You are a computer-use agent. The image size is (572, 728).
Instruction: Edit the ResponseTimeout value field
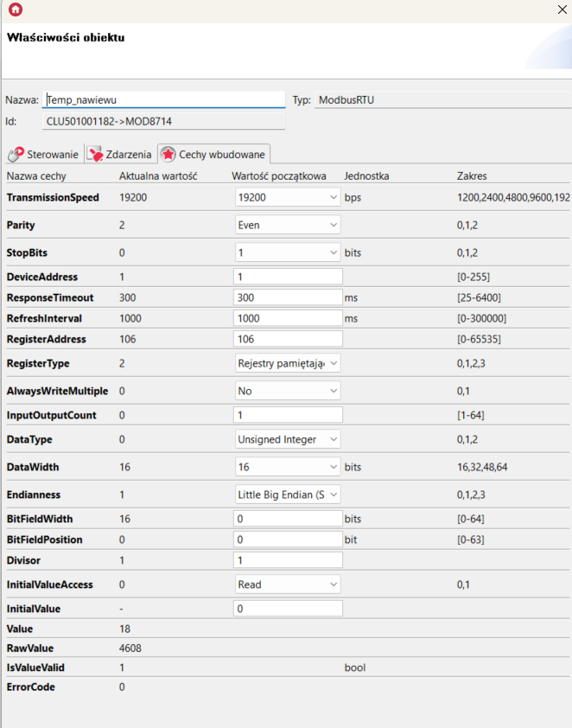tap(288, 297)
